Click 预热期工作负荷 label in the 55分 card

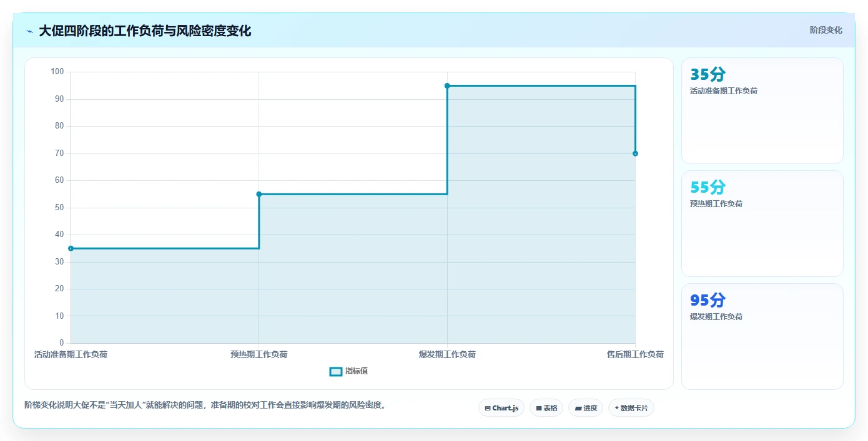(716, 204)
